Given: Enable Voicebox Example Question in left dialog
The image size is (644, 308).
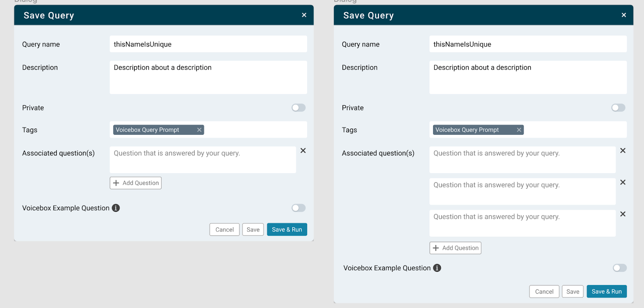Looking at the screenshot, I should (x=299, y=208).
